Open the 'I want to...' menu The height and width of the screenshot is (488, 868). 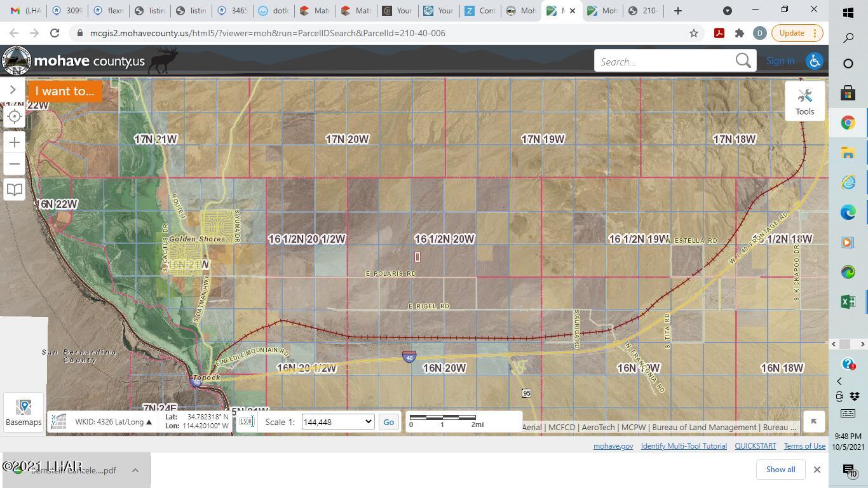pyautogui.click(x=64, y=91)
